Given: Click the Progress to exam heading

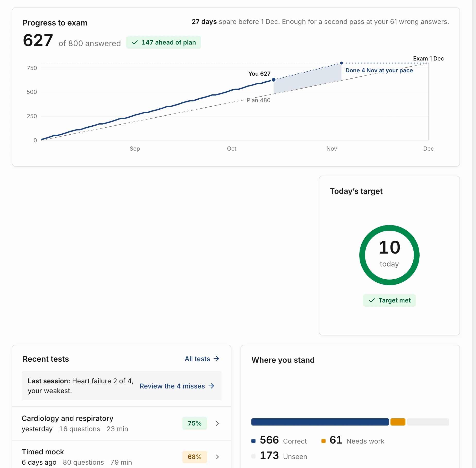Looking at the screenshot, I should click(x=55, y=23).
